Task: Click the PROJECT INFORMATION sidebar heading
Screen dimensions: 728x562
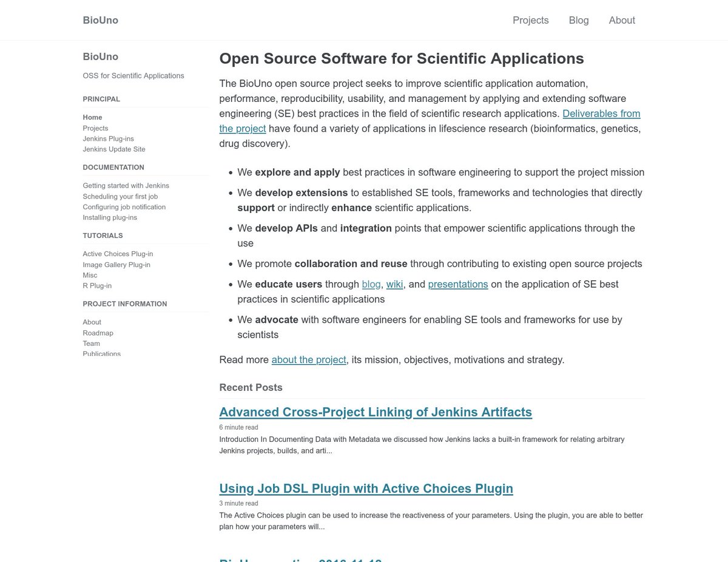Action: [x=125, y=304]
